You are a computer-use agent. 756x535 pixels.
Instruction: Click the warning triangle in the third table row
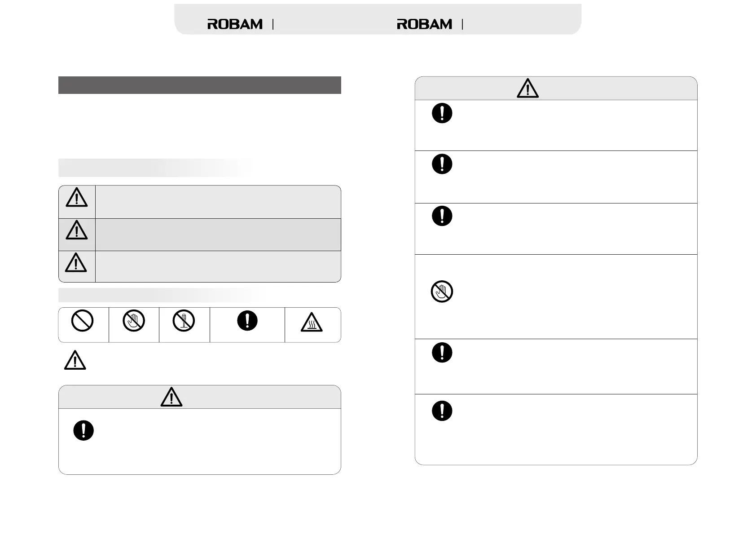[76, 263]
